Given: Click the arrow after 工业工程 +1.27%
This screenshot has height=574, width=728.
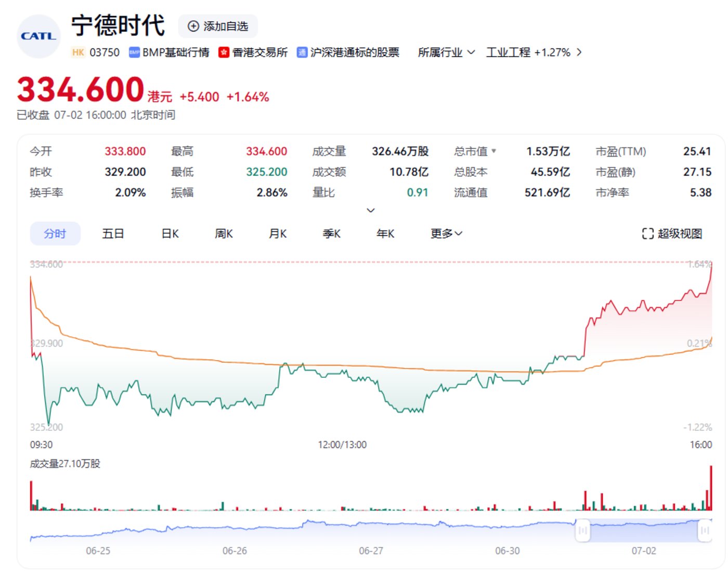Looking at the screenshot, I should (579, 53).
